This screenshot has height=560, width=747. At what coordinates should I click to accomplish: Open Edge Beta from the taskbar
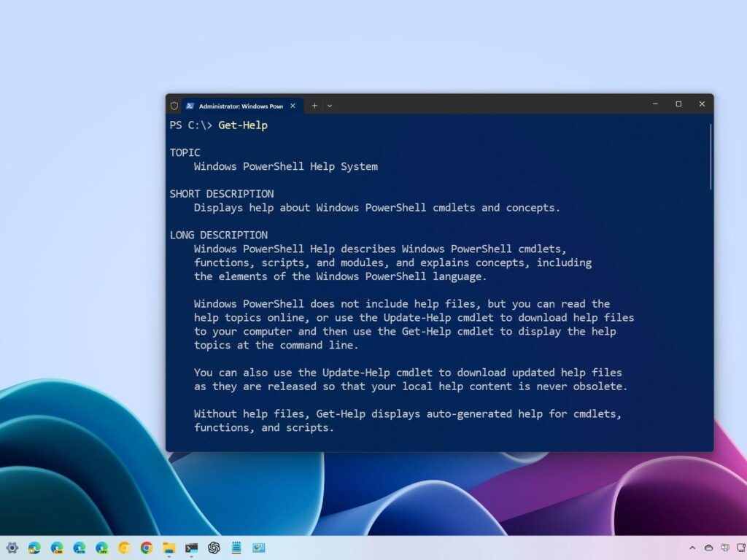79,548
